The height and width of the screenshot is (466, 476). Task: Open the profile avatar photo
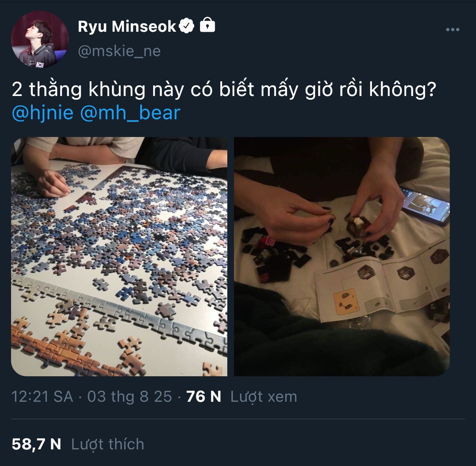[x=40, y=40]
